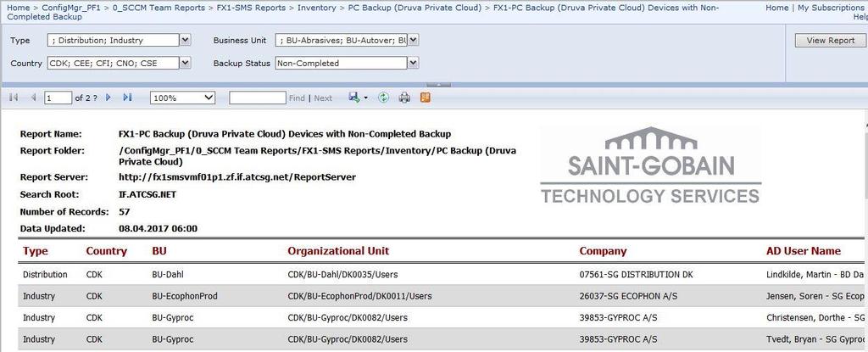Select Christensen, Dorthe user cell
Viewport: 868px width, 352px height.
click(815, 317)
